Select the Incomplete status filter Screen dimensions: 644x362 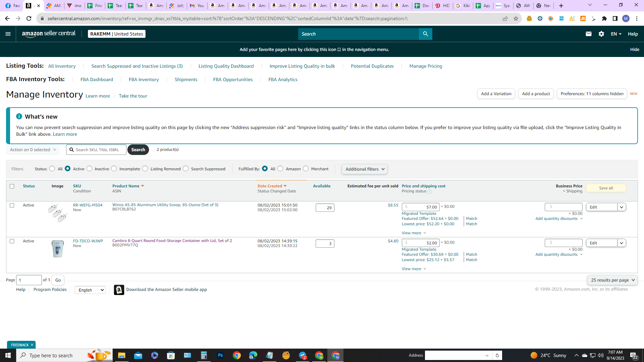114,169
